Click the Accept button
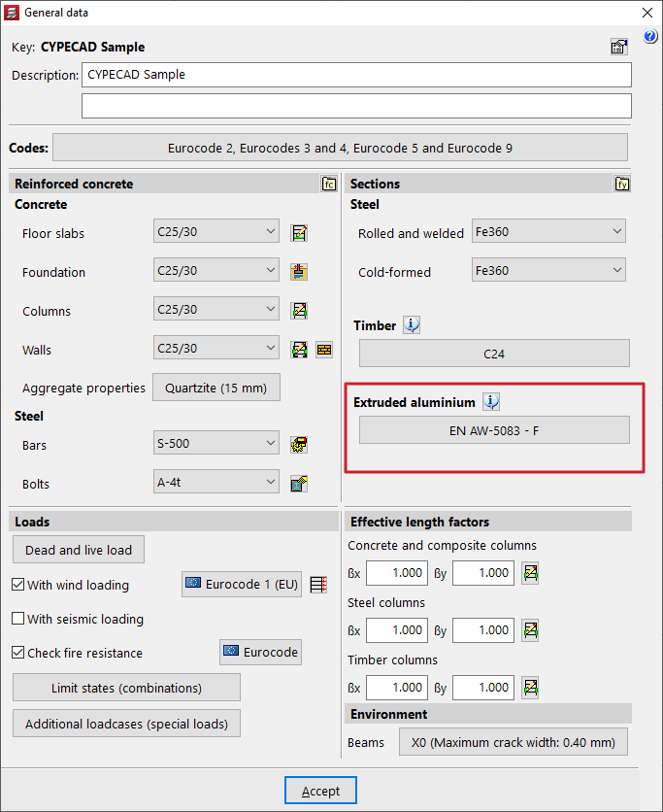This screenshot has height=812, width=663. point(320,791)
